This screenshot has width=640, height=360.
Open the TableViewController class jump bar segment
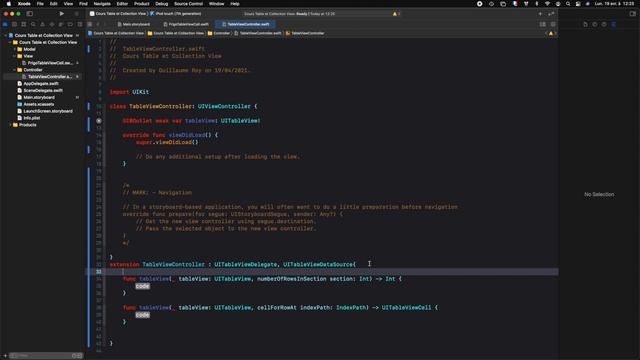tap(304, 33)
